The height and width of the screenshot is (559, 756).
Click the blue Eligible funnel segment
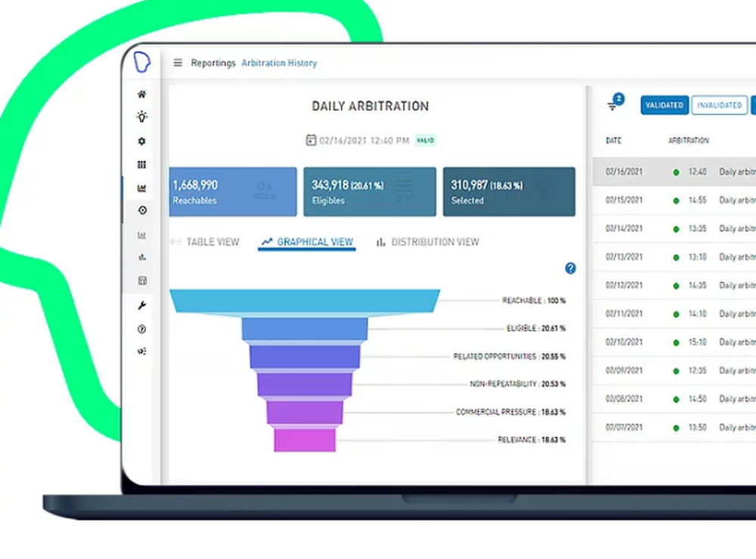click(305, 329)
